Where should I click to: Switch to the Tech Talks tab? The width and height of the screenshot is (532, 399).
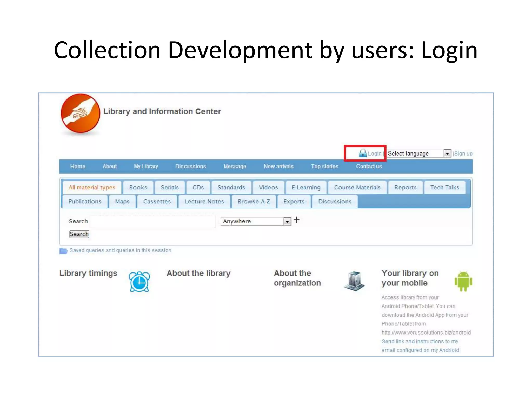pos(444,188)
